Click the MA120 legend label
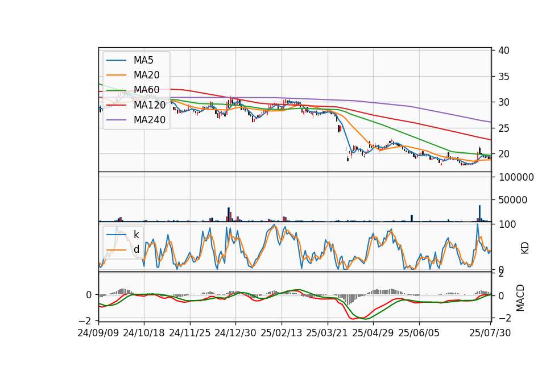This screenshot has width=546, height=392. (150, 105)
